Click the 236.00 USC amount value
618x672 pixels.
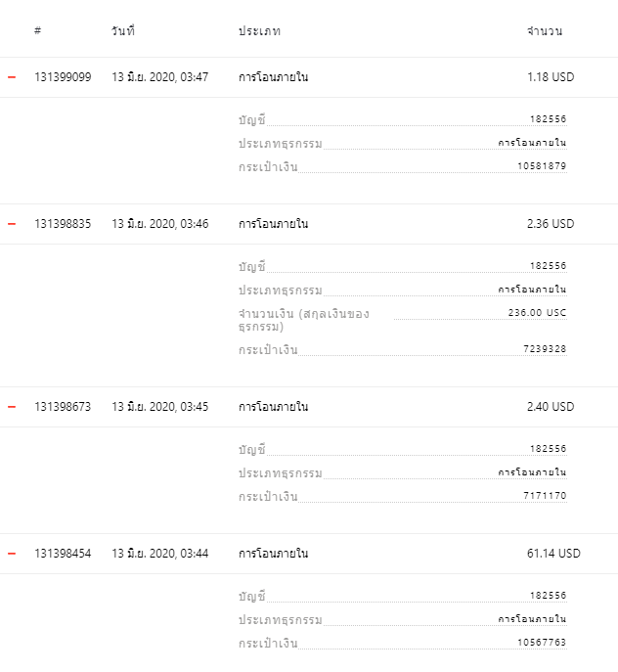(537, 312)
